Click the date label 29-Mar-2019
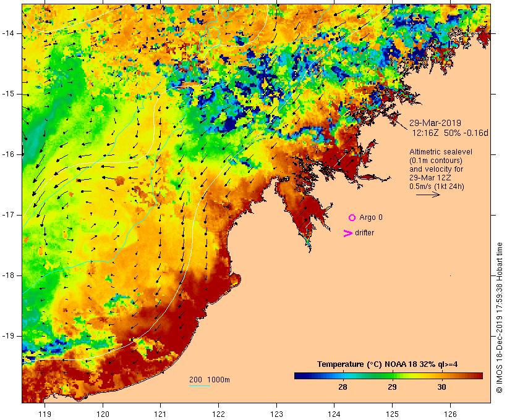The width and height of the screenshot is (507, 420). pyautogui.click(x=435, y=123)
